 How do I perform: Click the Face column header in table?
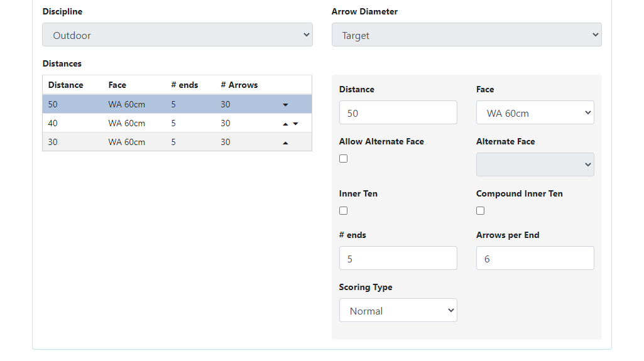point(117,85)
